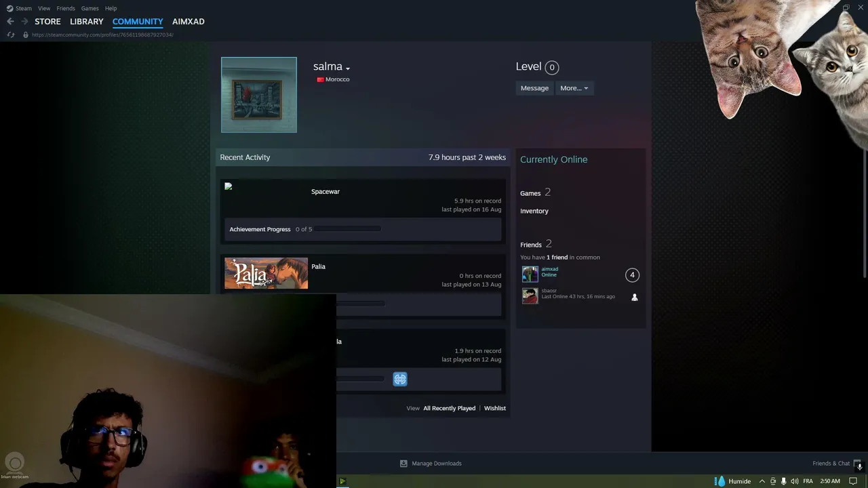Click the 'Recent Activity' heading
The image size is (868, 488).
coord(245,157)
